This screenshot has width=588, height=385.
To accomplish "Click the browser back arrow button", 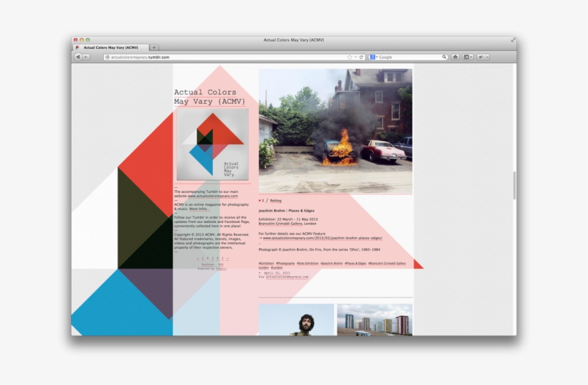I will tap(78, 57).
